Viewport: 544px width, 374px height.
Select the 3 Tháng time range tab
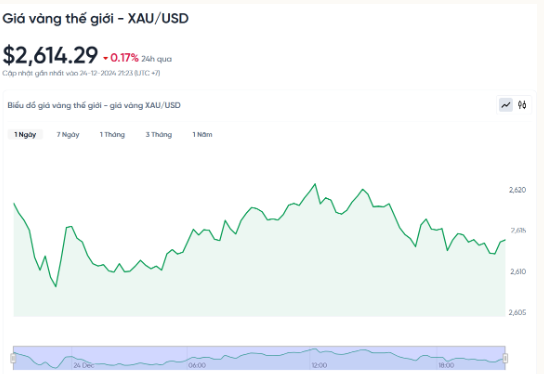pyautogui.click(x=159, y=135)
